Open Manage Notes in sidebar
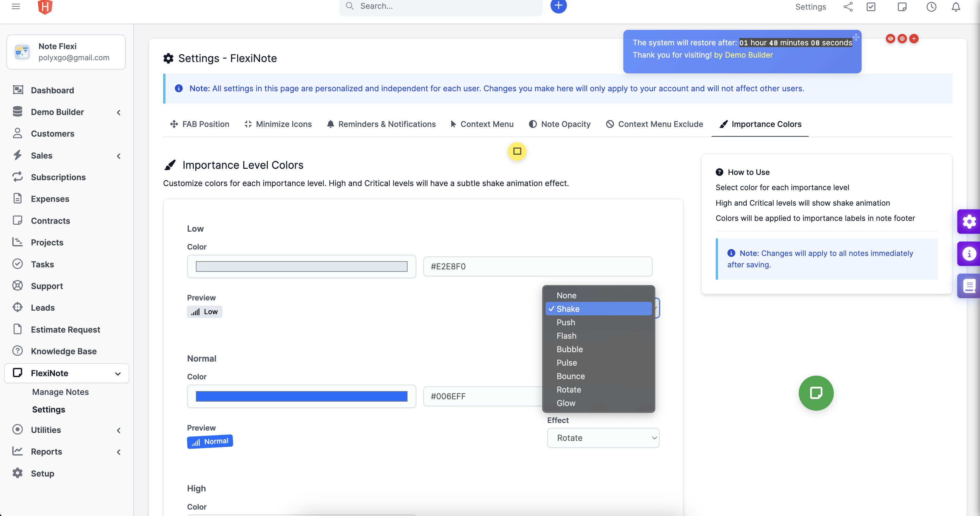980x516 pixels. point(60,392)
